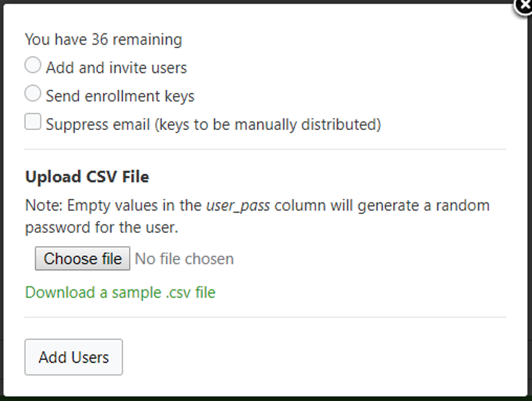Click the words 'manually distributed' in checkbox label
The height and width of the screenshot is (401, 532).
click(308, 124)
